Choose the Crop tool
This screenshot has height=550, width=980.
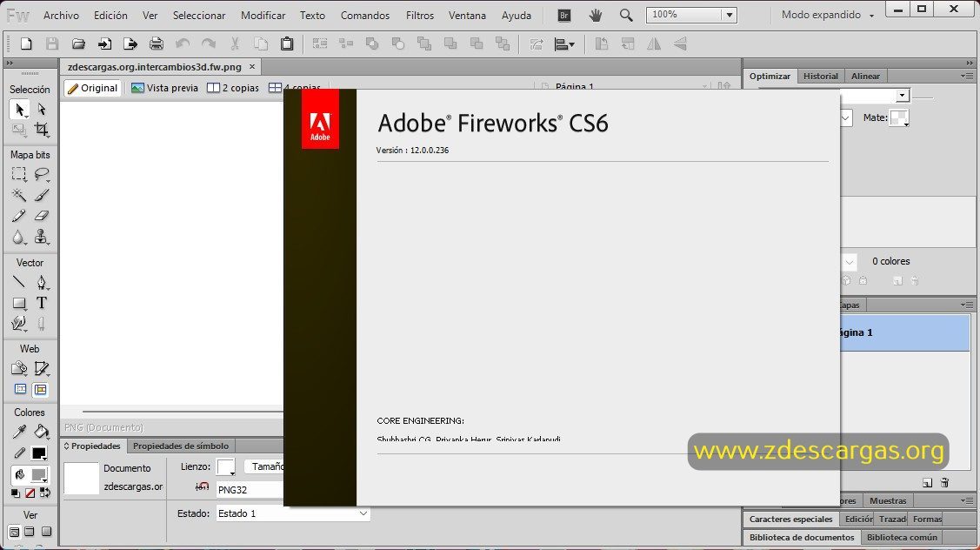(x=42, y=130)
